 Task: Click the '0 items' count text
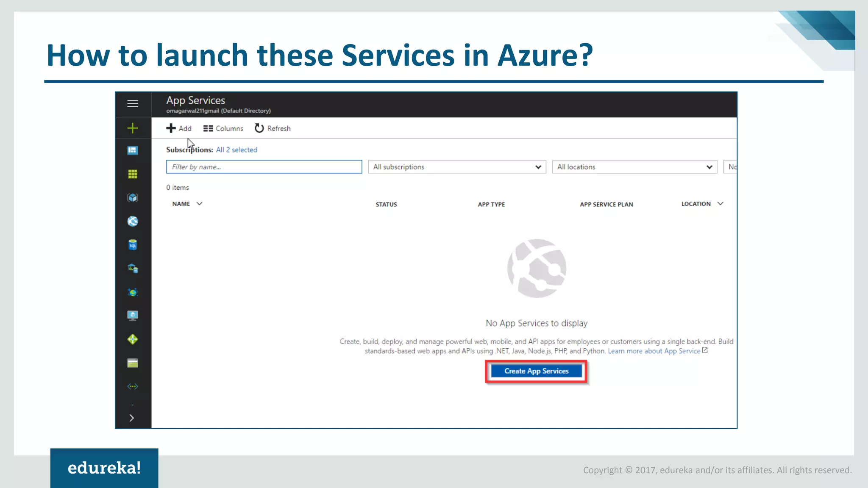pos(178,187)
